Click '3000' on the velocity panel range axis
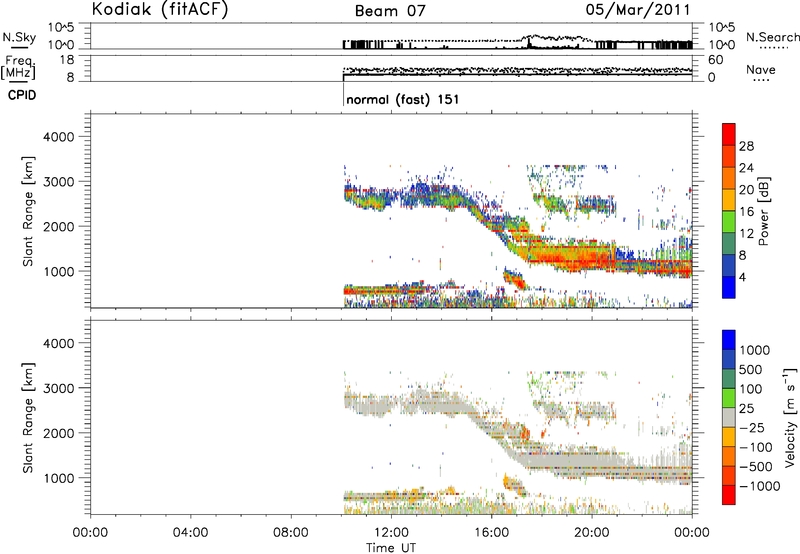The width and height of the screenshot is (800, 554). pos(59,388)
